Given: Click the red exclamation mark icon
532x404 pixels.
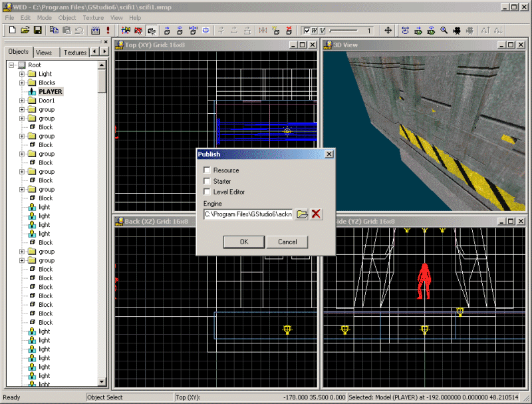Looking at the screenshot, I should 108,31.
